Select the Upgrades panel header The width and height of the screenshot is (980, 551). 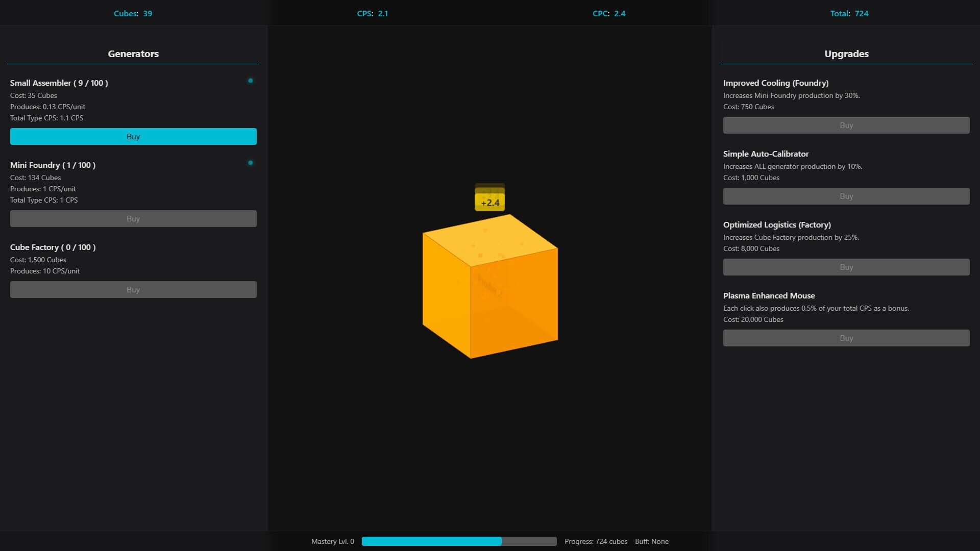pos(846,54)
